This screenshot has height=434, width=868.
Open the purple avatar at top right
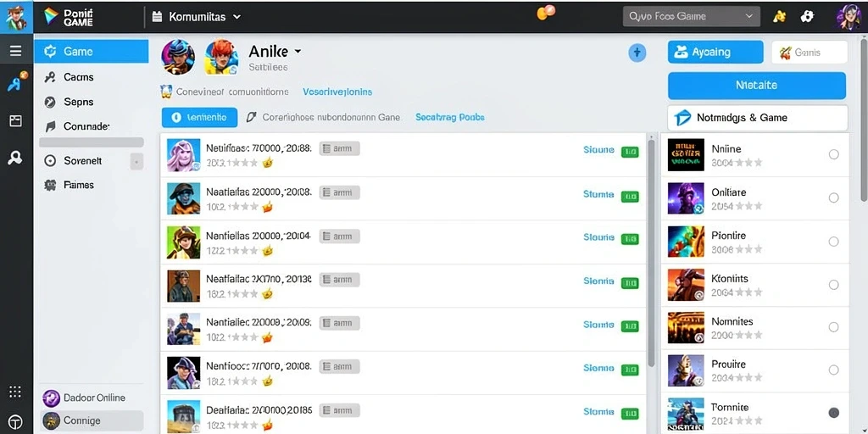[848, 17]
